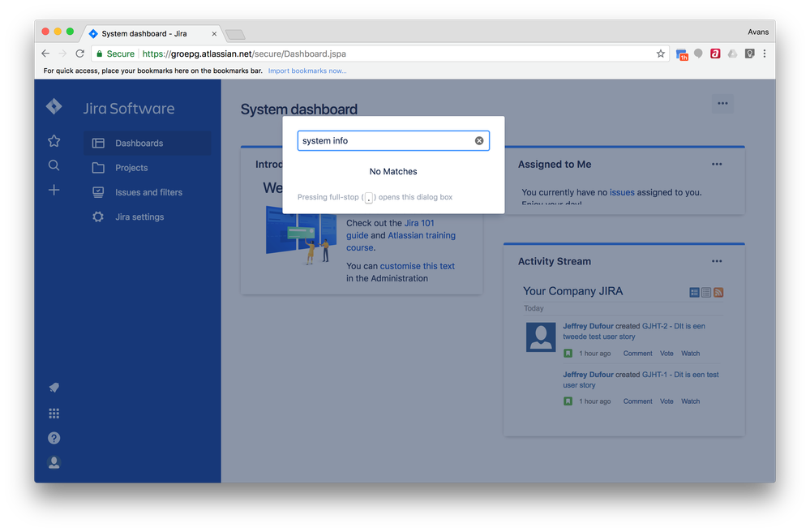Click the browser back arrow

(x=45, y=54)
